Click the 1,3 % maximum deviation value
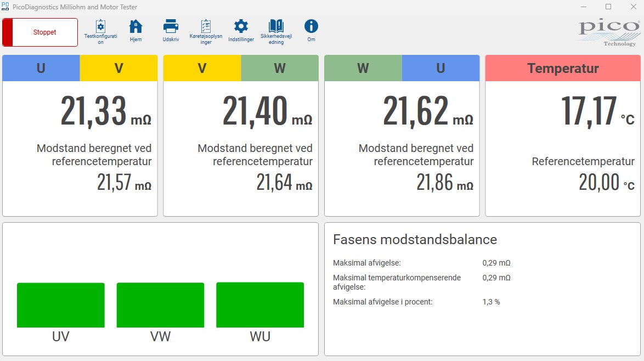 491,302
